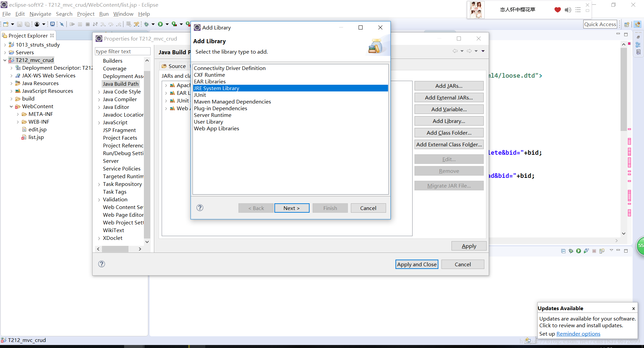Open the Help menu

(144, 14)
